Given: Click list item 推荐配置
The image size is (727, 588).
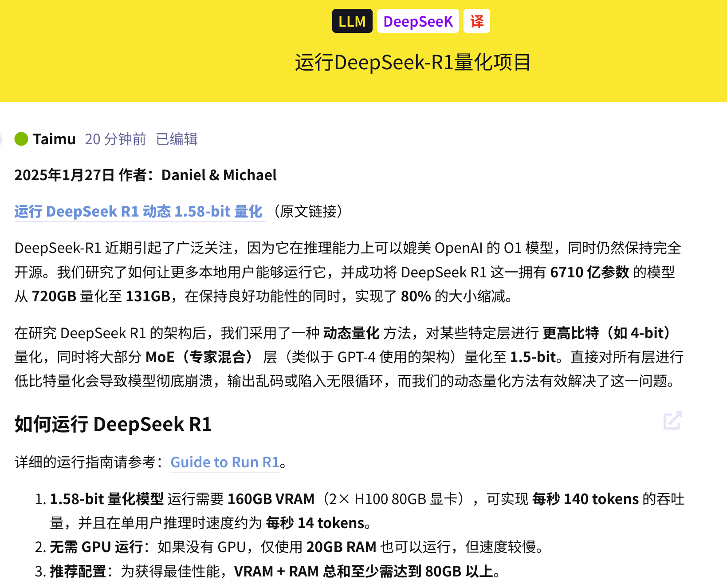Looking at the screenshot, I should coord(78,571).
